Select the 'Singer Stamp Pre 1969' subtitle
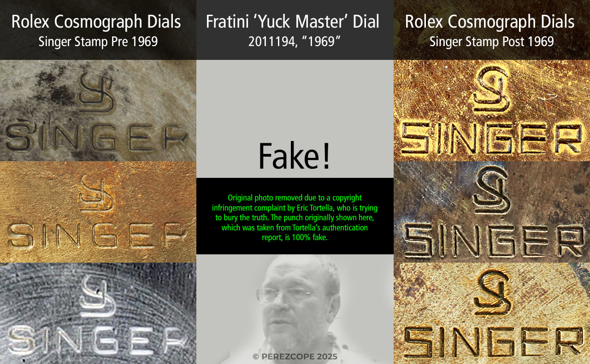The width and height of the screenshot is (590, 364). pos(98,42)
